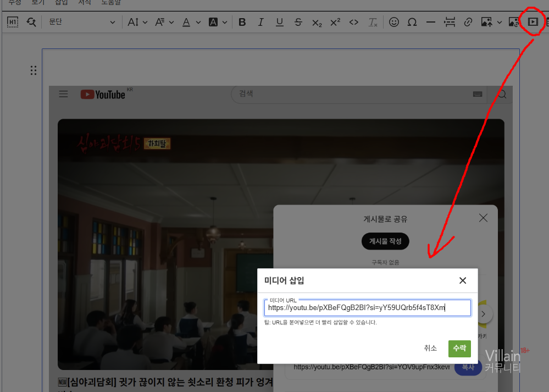Image resolution: width=549 pixels, height=392 pixels.
Task: Toggle strikethrough formatting
Action: [298, 22]
